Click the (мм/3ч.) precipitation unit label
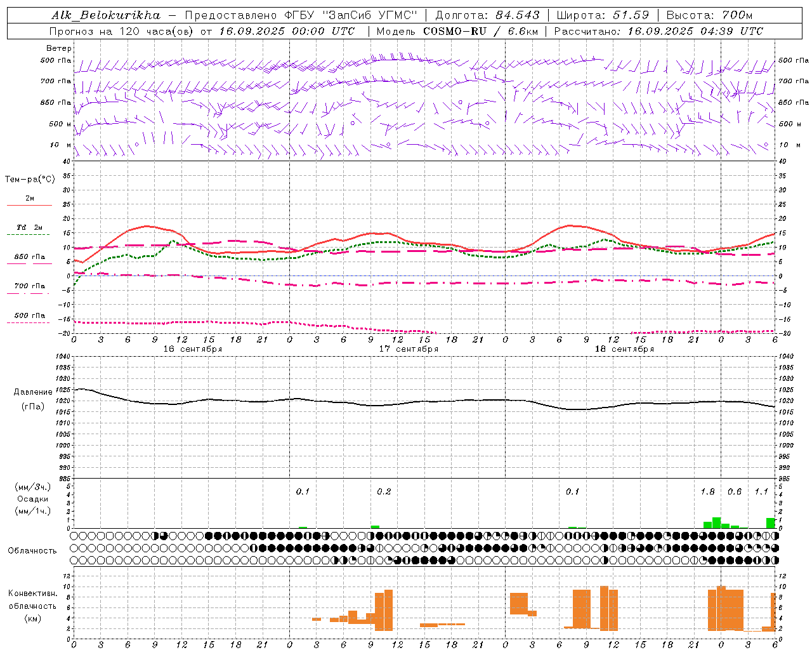812x650 pixels. tap(33, 487)
